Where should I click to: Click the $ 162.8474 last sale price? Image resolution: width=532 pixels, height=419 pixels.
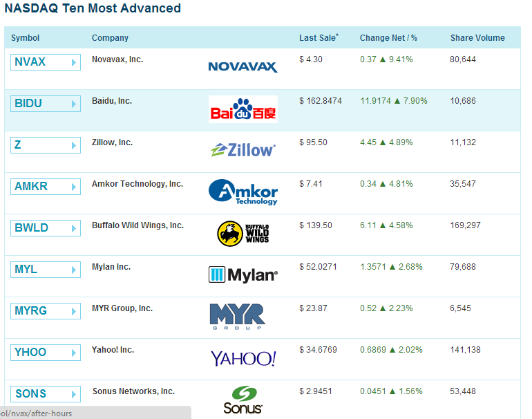pos(321,101)
